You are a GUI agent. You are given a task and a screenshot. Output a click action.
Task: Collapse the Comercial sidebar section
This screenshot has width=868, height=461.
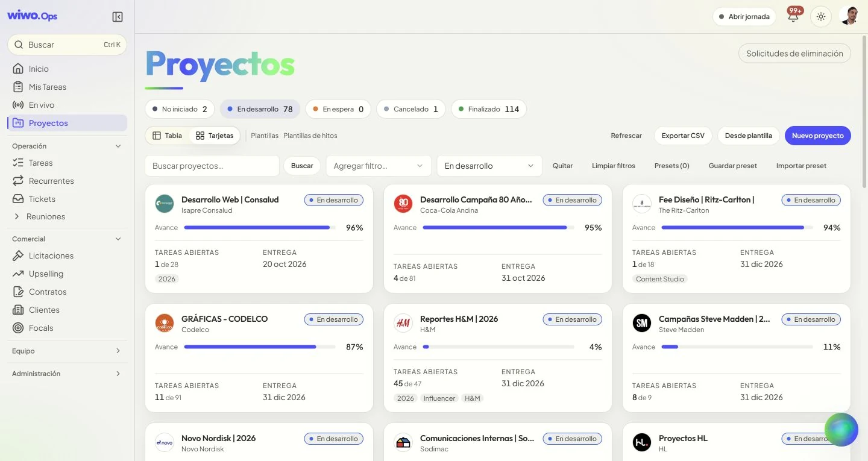68,239
